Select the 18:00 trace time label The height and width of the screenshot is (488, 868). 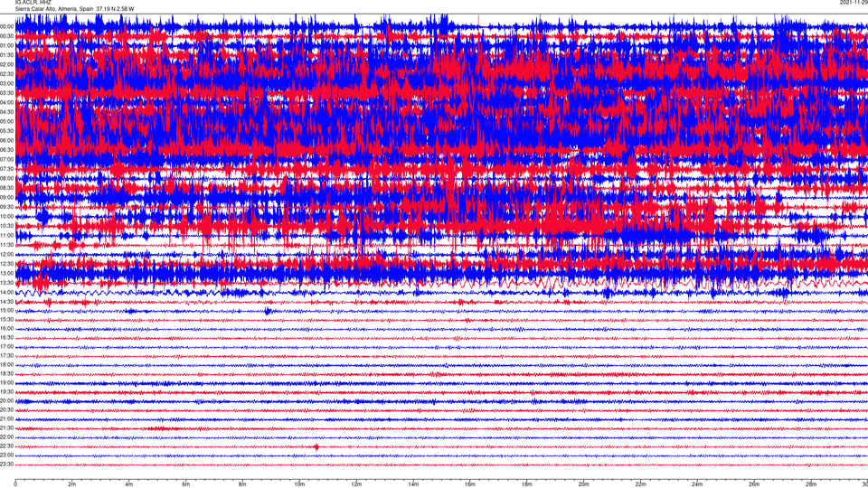(6, 364)
